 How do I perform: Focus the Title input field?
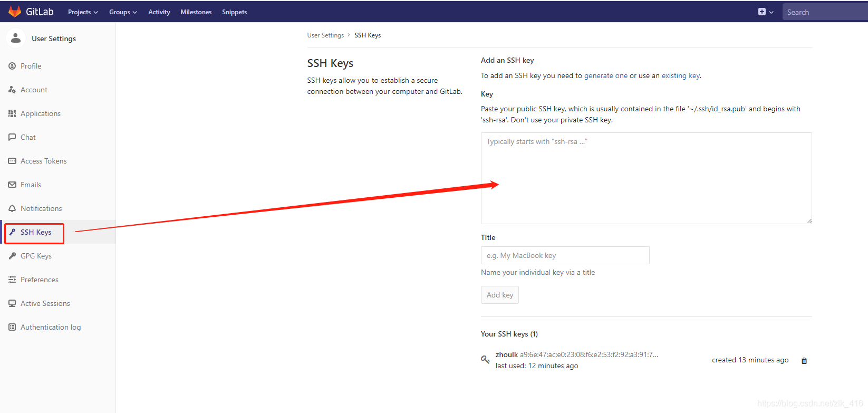click(565, 255)
